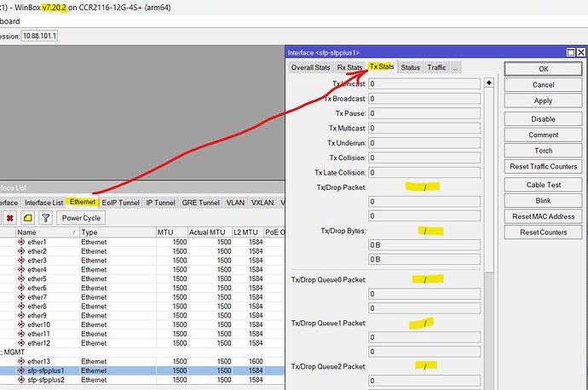The image size is (588, 390).
Task: Click the Tx Late Collision value field
Action: [424, 173]
